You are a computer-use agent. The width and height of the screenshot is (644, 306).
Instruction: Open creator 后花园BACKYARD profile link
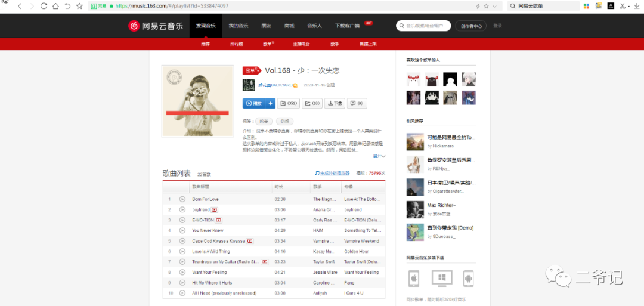tap(275, 85)
